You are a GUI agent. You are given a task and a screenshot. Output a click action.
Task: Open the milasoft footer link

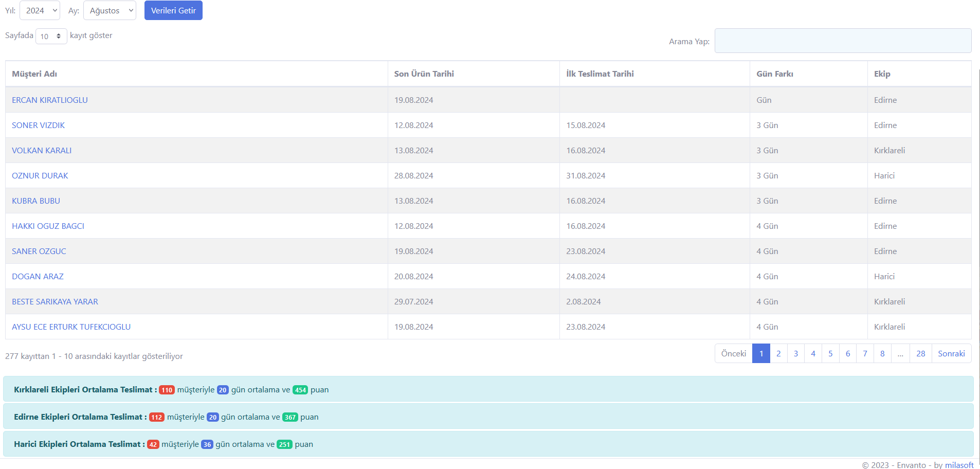[x=959, y=465]
